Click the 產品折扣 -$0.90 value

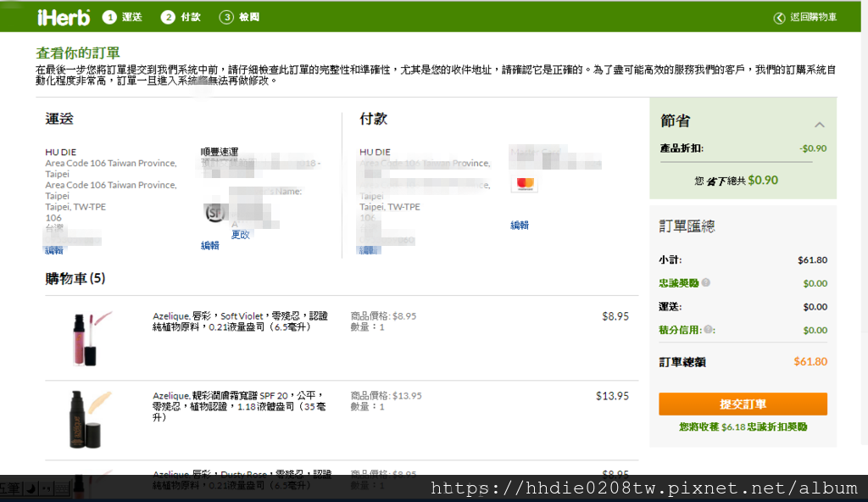tap(813, 148)
